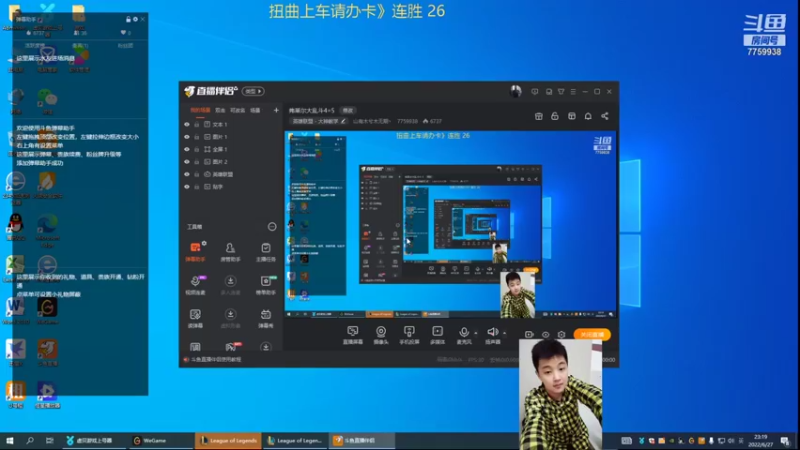Click the bell notification icon in the room info row
The width and height of the screenshot is (800, 450).
pyautogui.click(x=588, y=116)
